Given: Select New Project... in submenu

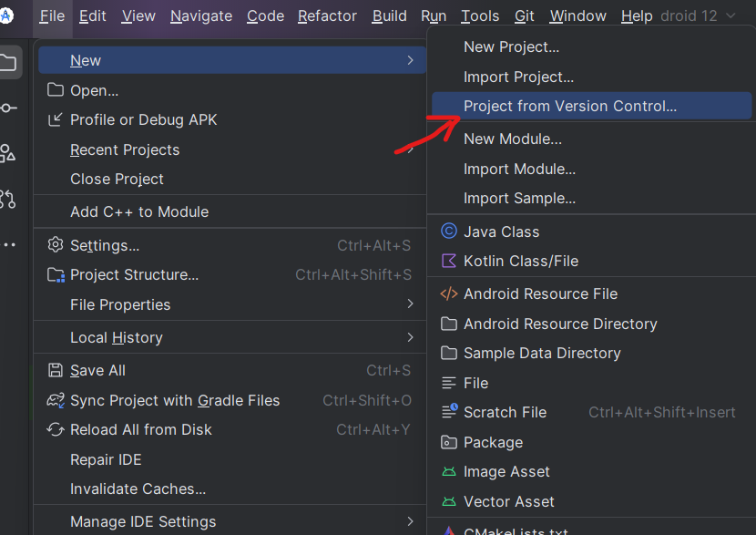Looking at the screenshot, I should 591,46.
